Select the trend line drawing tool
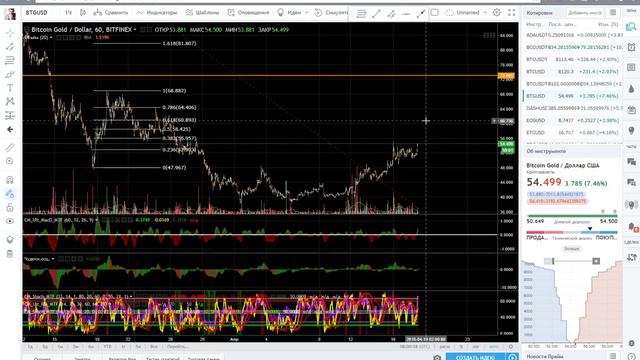The height and width of the screenshot is (360, 640). pos(10,47)
